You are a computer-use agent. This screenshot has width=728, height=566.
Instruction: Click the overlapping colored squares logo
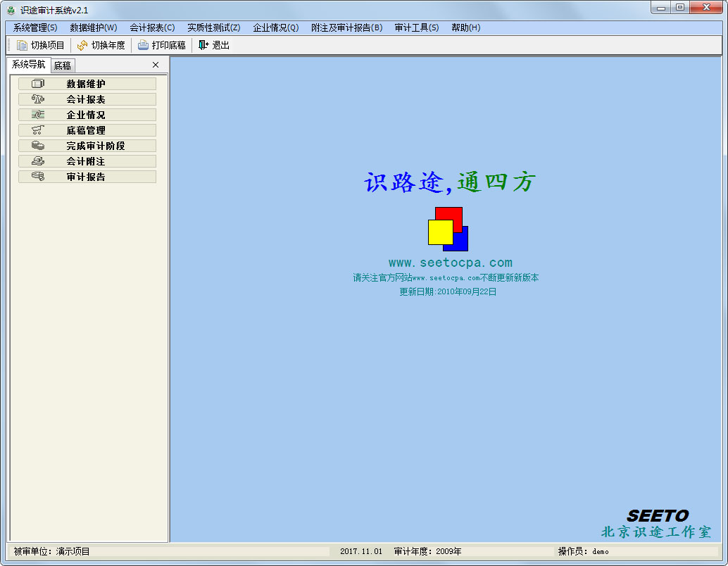[448, 229]
